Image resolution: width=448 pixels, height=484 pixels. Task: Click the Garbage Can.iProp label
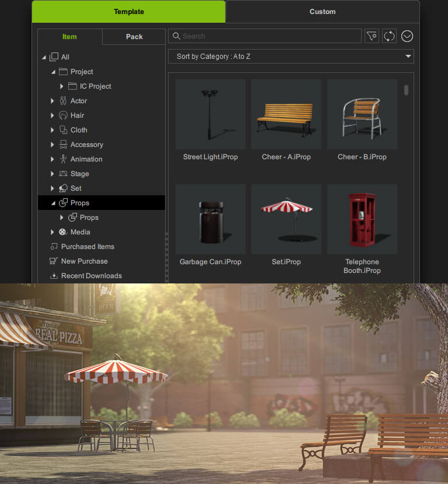pos(211,262)
